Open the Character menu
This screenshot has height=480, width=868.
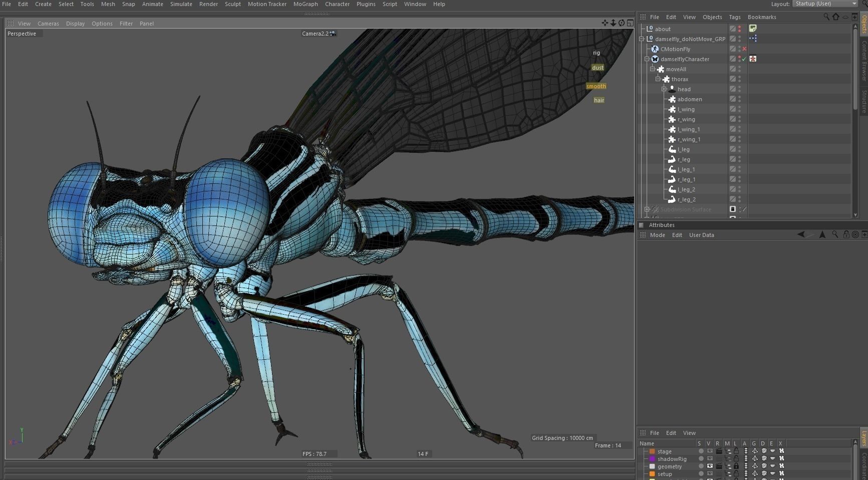337,4
